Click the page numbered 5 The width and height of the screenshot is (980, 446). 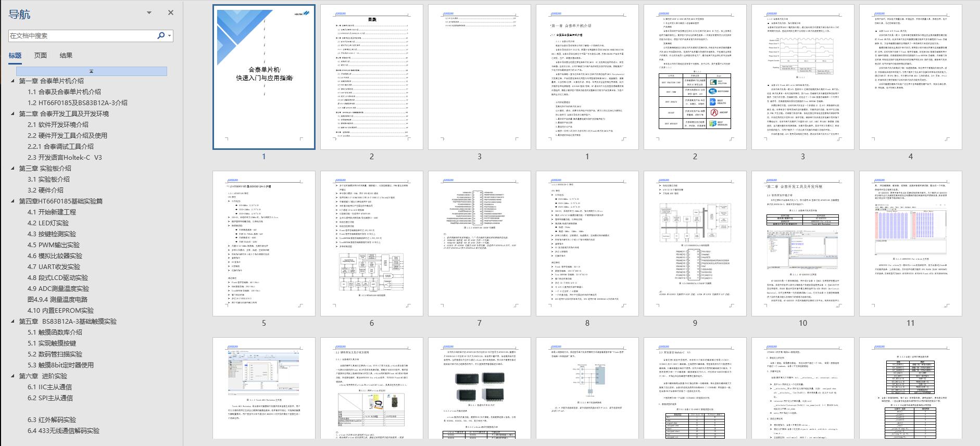click(264, 244)
